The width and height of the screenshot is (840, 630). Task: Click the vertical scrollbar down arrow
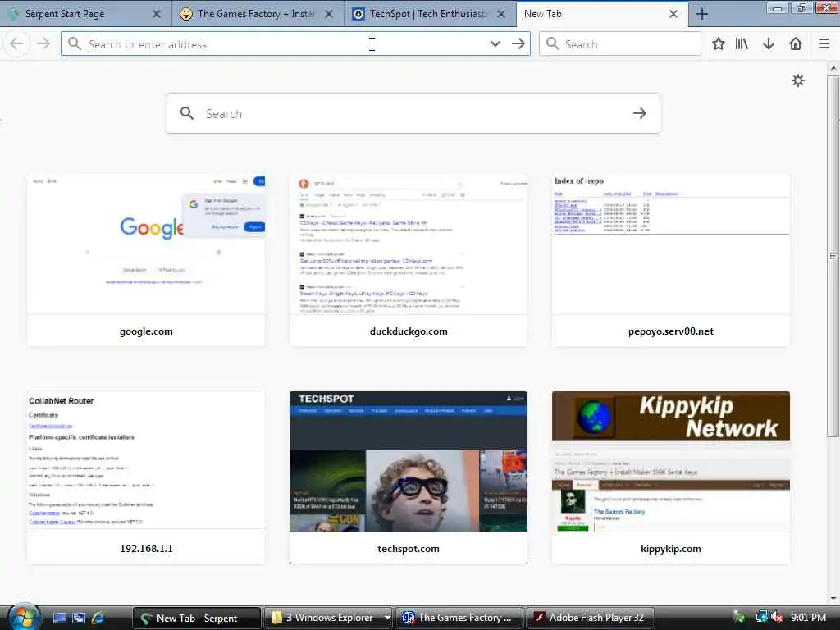point(833,599)
